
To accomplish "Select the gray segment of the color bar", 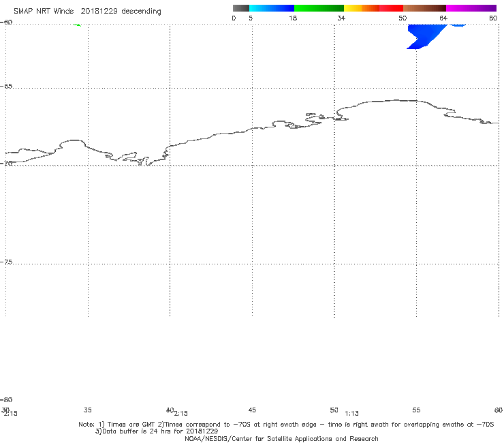I will 240,8.
